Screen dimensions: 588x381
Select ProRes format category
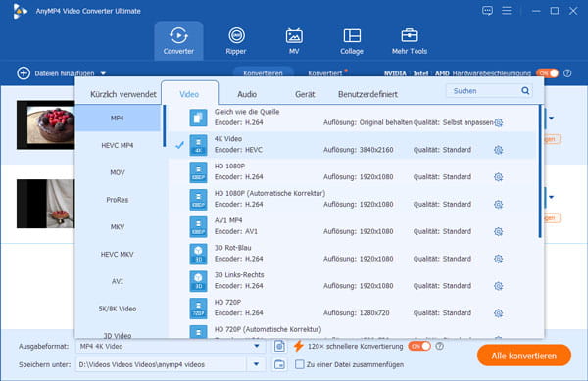click(x=118, y=200)
